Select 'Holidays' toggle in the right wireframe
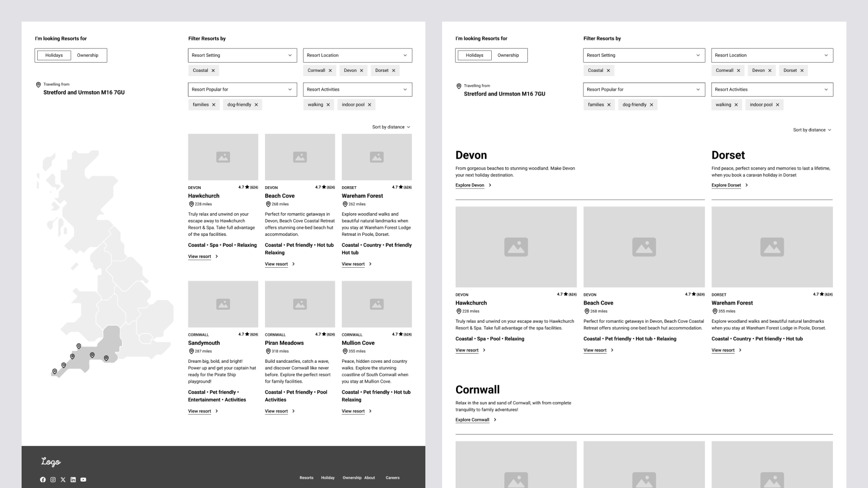 click(x=474, y=55)
